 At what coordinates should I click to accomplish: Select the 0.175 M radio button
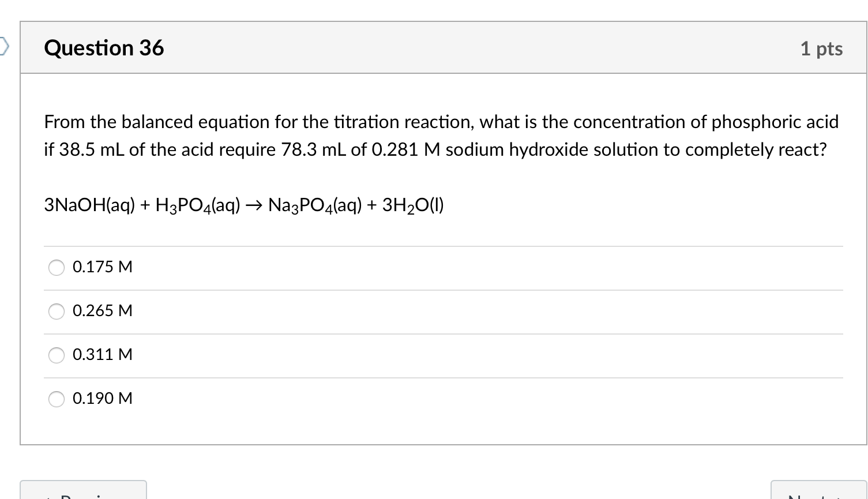point(57,268)
